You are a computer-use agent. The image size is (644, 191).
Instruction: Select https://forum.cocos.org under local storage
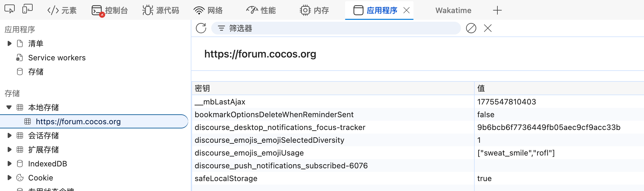tap(78, 122)
